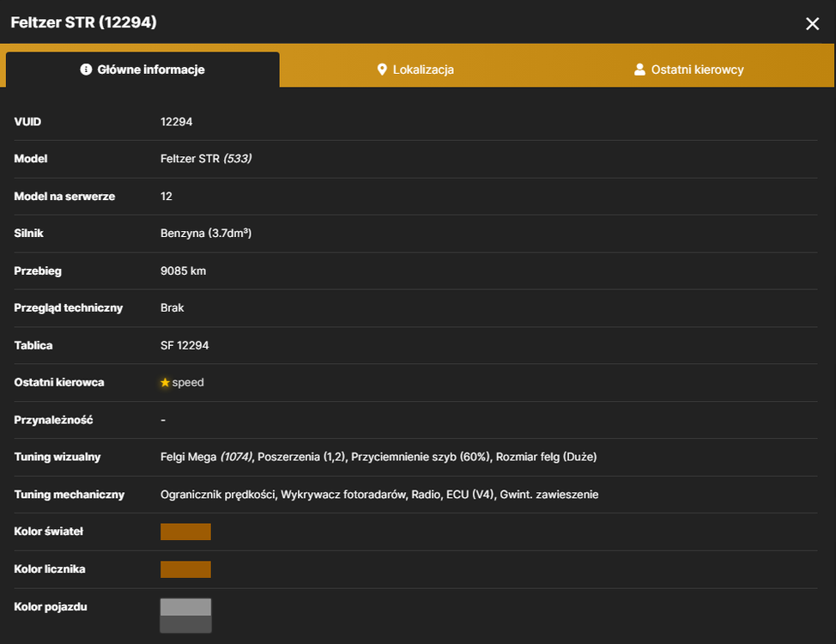This screenshot has height=644, width=836.
Task: Click the model value Feltzer STR (533)
Action: (x=206, y=159)
